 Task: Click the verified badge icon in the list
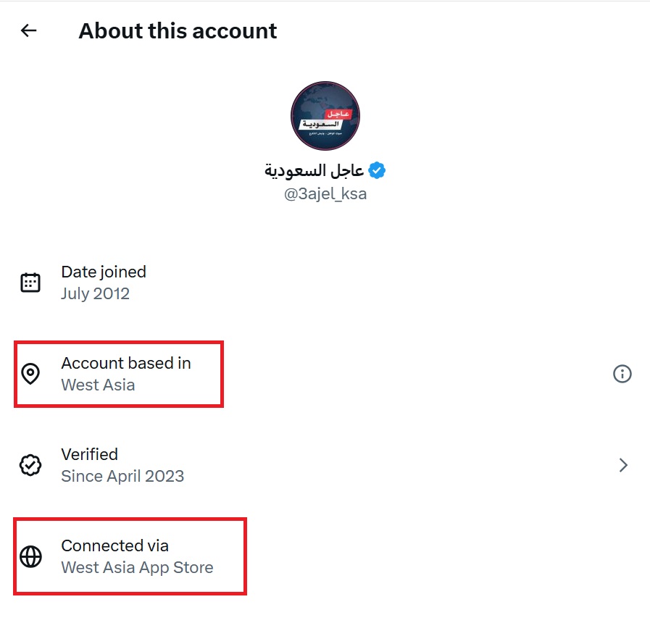tap(30, 465)
